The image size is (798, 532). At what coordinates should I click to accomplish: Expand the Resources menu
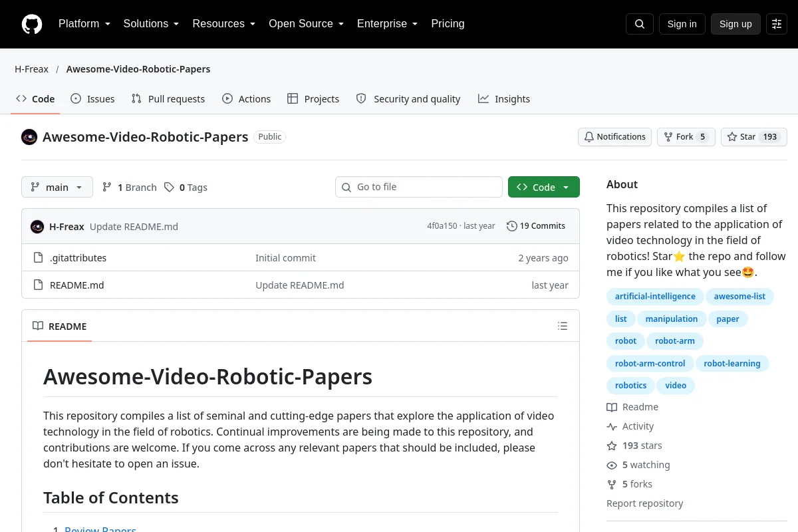[x=224, y=24]
